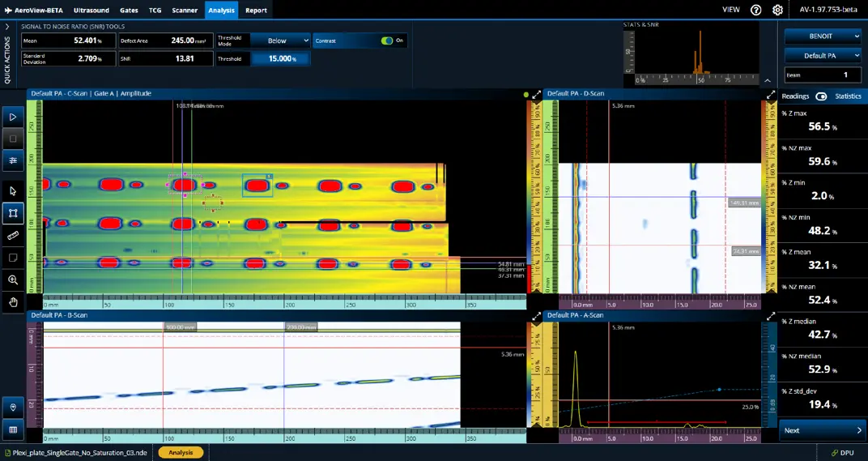Switch the Readings/Statistics toggle
Image resolution: width=868 pixels, height=461 pixels.
(821, 96)
